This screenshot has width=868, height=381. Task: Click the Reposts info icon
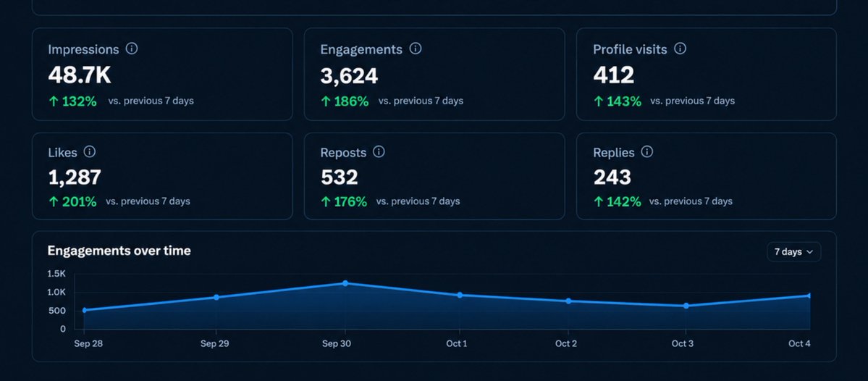379,151
